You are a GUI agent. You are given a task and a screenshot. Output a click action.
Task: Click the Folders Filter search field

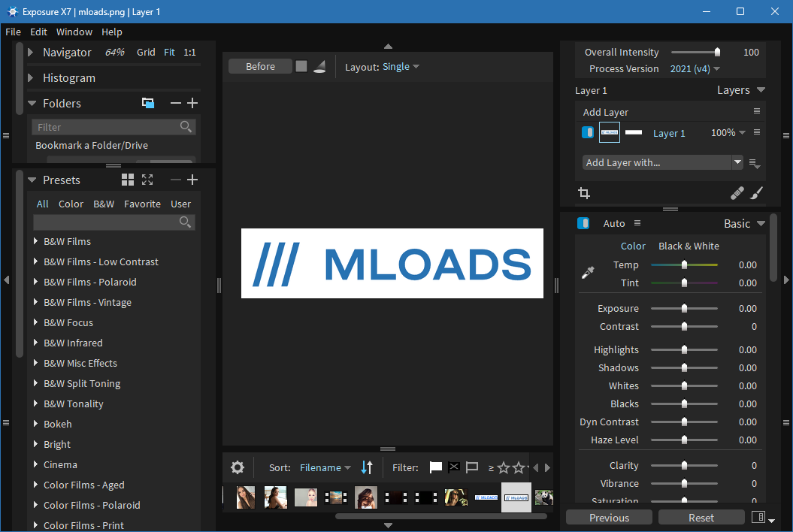click(x=114, y=127)
